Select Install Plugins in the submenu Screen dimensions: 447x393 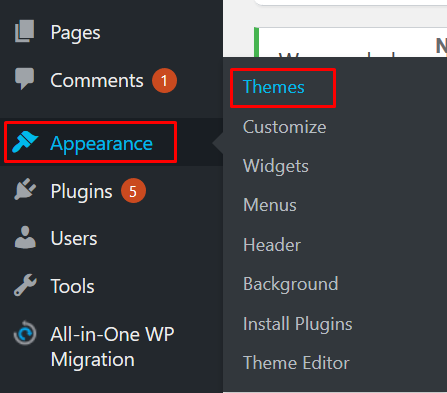[x=298, y=324]
